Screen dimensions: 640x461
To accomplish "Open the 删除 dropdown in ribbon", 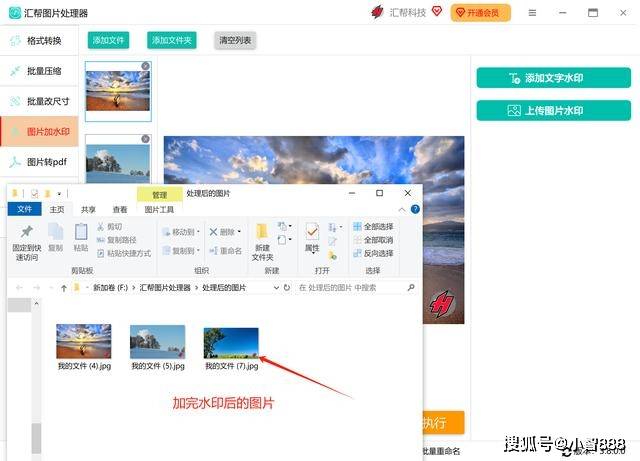I will pyautogui.click(x=225, y=232).
